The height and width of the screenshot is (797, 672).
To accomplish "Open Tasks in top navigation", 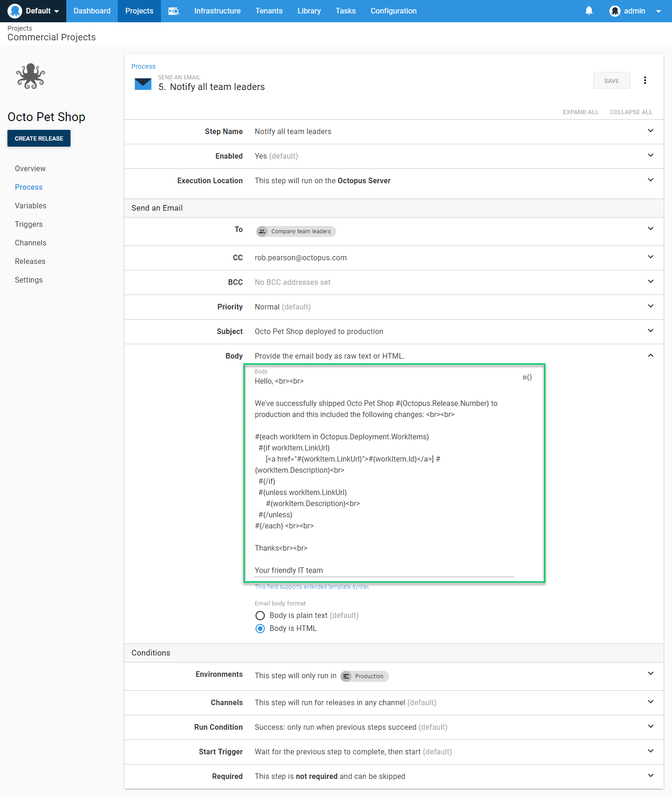I will click(x=346, y=11).
